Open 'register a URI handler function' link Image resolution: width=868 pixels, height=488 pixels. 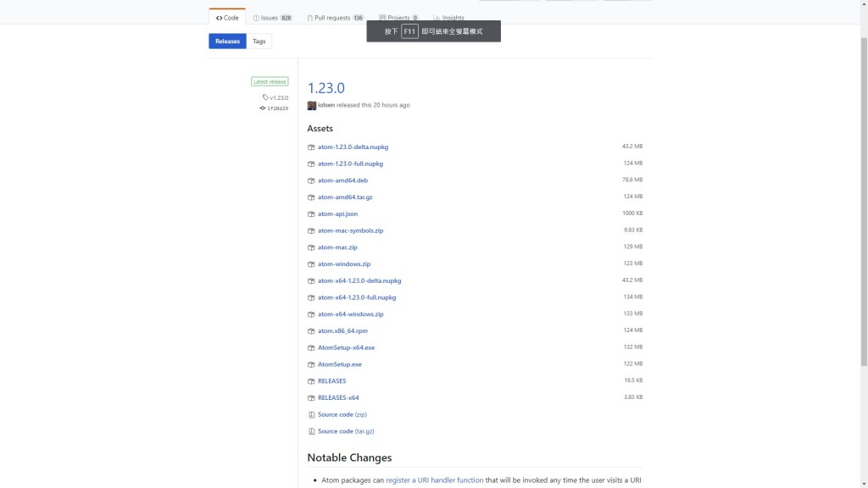(435, 480)
